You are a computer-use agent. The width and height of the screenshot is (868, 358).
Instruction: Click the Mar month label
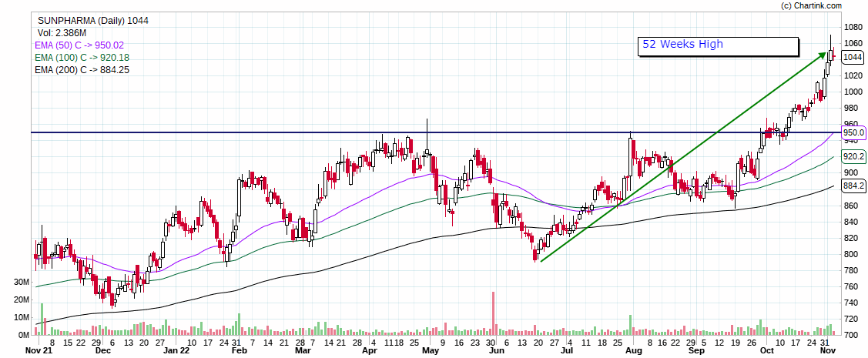click(302, 351)
